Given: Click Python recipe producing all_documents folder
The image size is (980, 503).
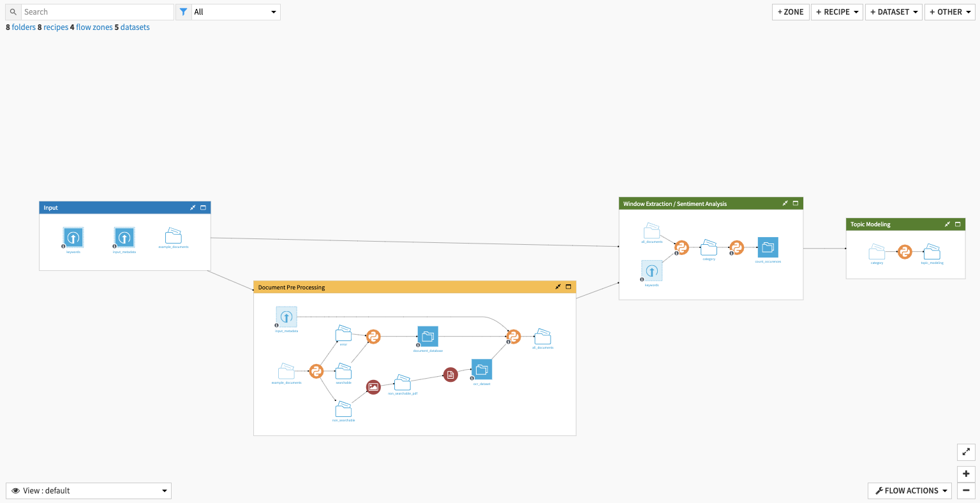Looking at the screenshot, I should click(513, 336).
